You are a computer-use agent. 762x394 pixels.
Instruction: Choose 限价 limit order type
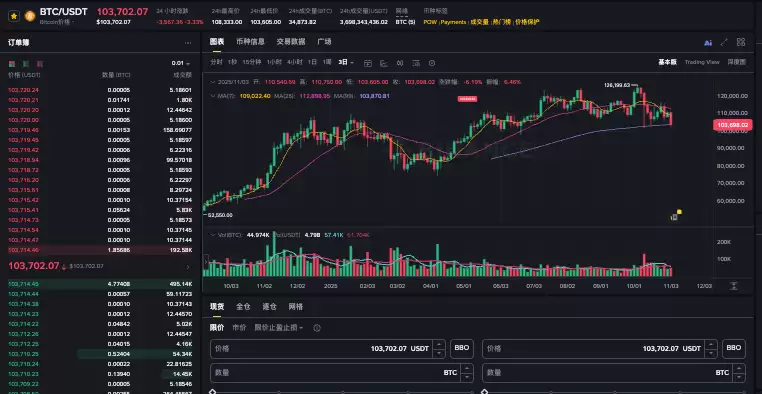coord(217,328)
